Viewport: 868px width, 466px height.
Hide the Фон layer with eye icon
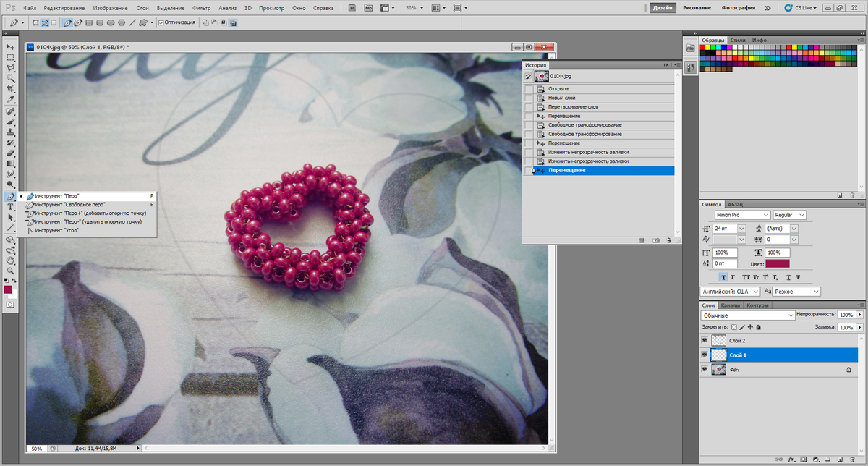click(705, 369)
